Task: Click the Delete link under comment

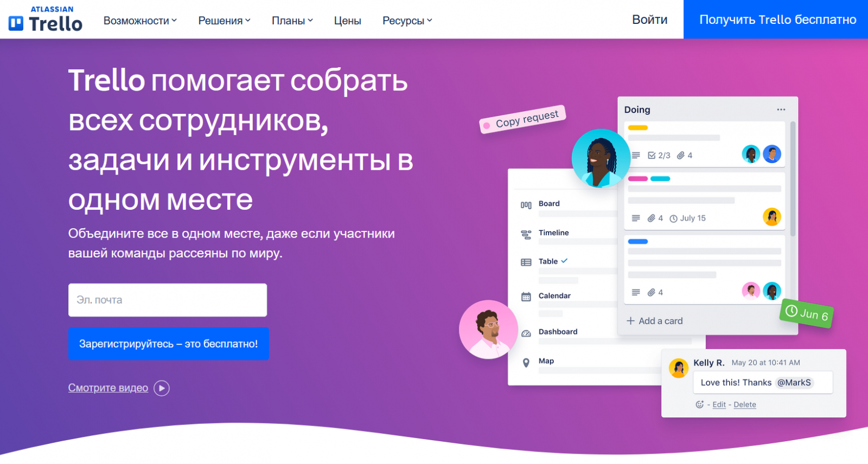Action: [x=745, y=404]
